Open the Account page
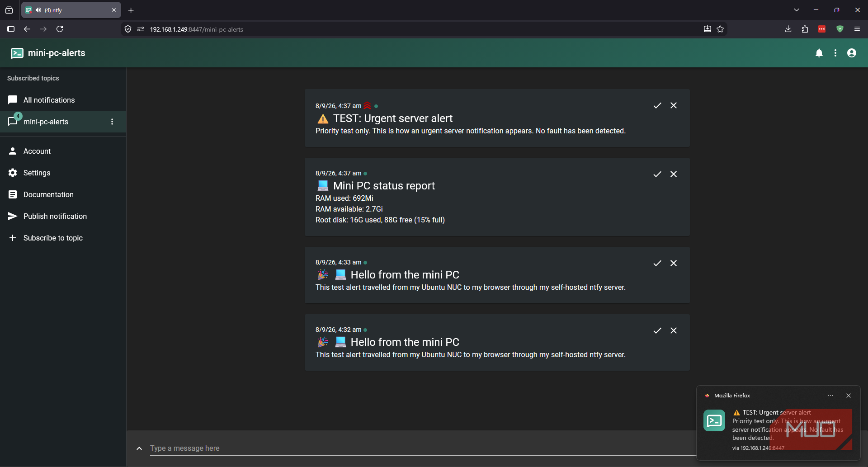Image resolution: width=868 pixels, height=467 pixels. pyautogui.click(x=63, y=151)
